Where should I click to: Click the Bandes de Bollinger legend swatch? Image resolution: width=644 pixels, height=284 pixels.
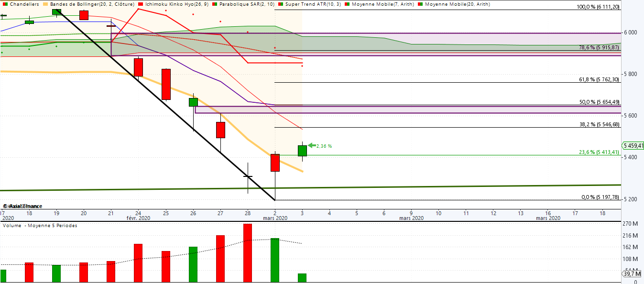tap(45, 4)
